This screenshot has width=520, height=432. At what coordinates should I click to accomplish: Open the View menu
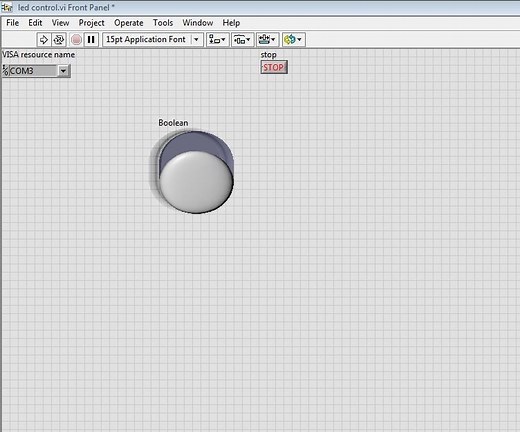click(x=60, y=23)
